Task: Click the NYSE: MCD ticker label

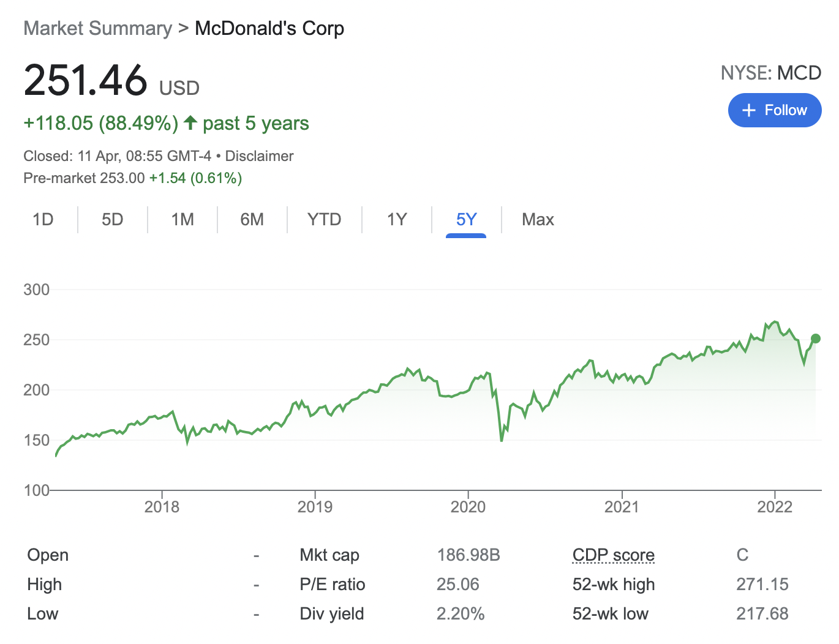Action: [x=770, y=73]
